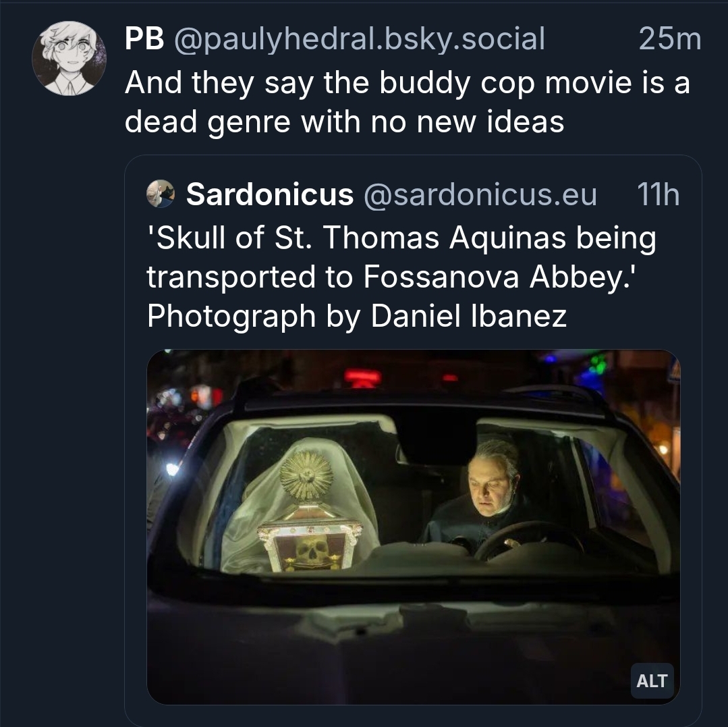Show the ALT text badge on photo
This screenshot has width=728, height=727.
(x=651, y=681)
